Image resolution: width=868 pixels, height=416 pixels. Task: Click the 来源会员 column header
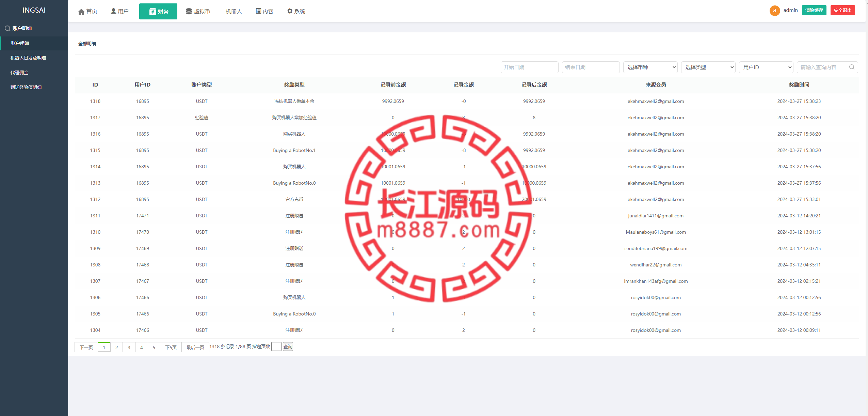[656, 84]
